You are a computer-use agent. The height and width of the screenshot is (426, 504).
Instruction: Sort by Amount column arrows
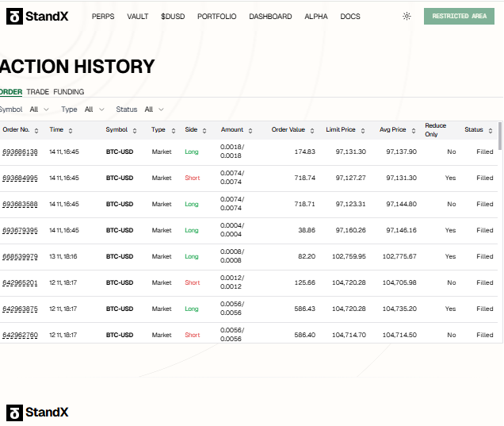(x=250, y=130)
